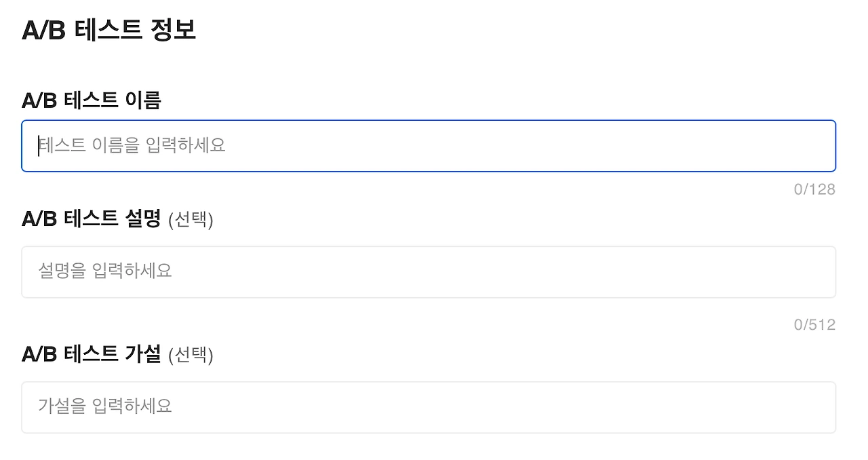Click the 0/512 character counter
The image size is (868, 460).
[814, 325]
